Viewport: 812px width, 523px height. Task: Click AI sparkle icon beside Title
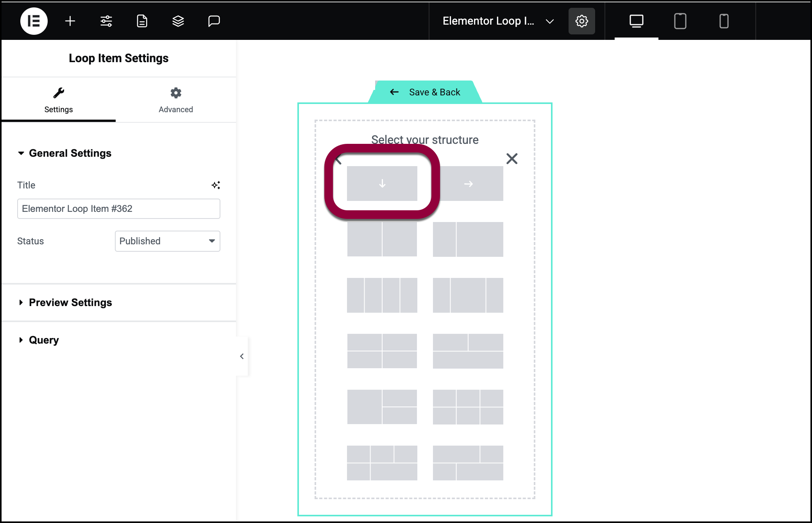[x=216, y=185]
